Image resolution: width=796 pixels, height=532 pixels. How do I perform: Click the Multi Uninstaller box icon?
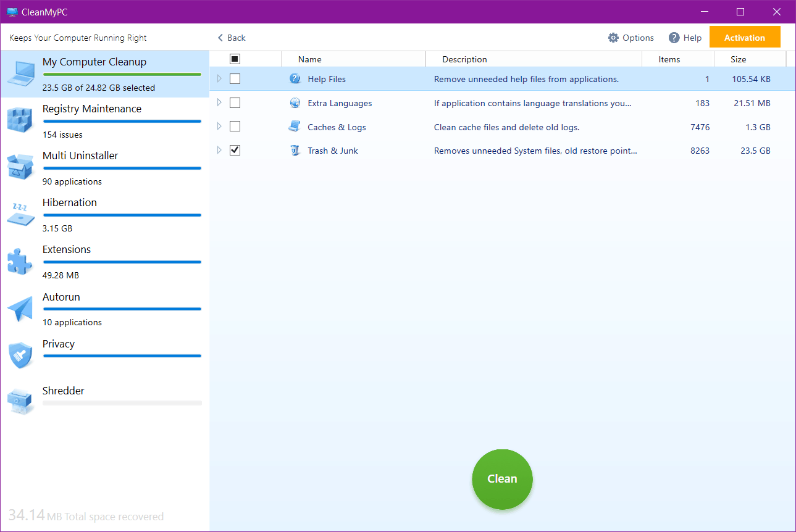pos(20,167)
